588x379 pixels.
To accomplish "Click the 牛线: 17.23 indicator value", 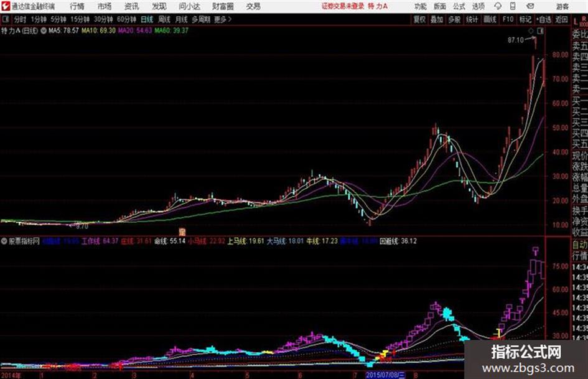I will pyautogui.click(x=322, y=241).
